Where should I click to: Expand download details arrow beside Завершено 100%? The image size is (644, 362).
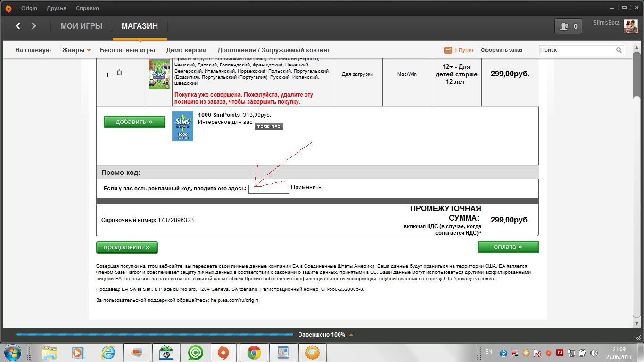click(x=350, y=335)
